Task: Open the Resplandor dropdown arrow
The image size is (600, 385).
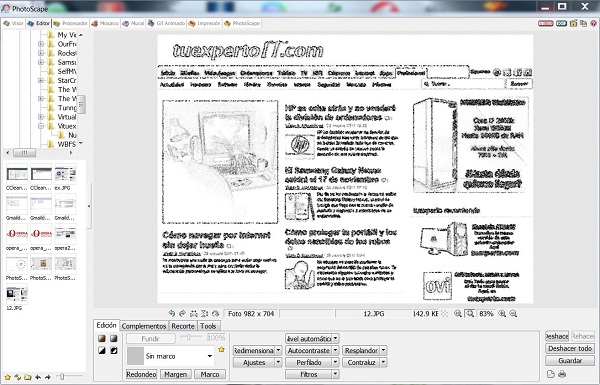Action: [x=383, y=350]
